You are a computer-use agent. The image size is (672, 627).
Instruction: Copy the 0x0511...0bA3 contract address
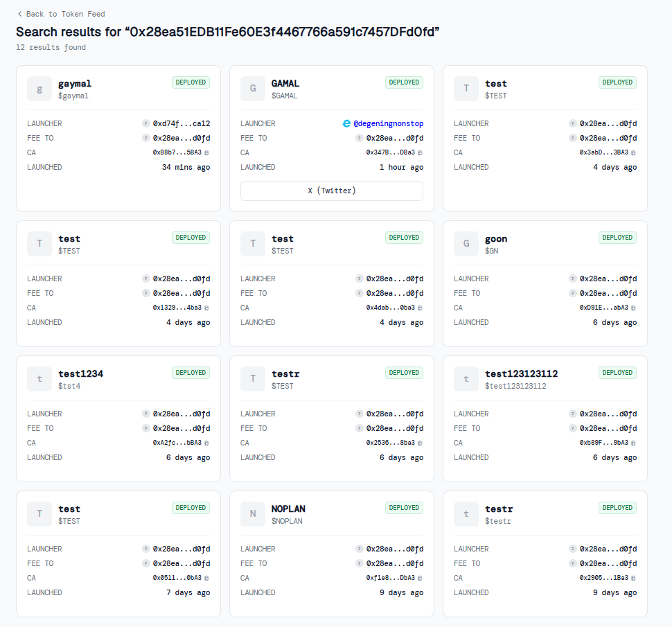[206, 578]
